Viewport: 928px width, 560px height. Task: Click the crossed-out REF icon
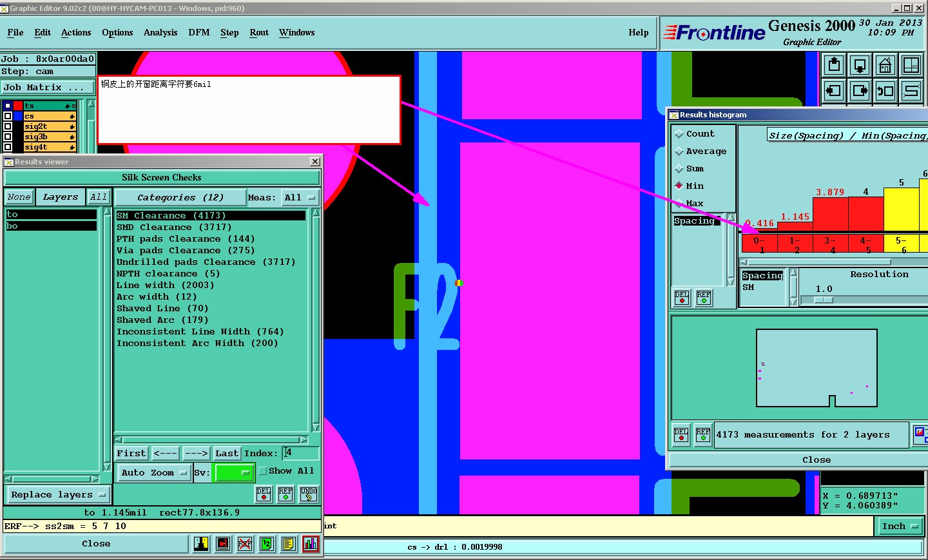pyautogui.click(x=245, y=544)
